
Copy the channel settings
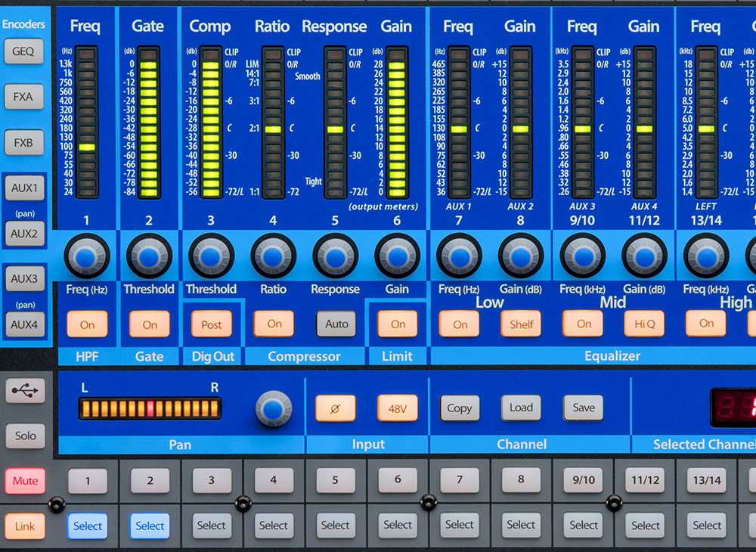pyautogui.click(x=460, y=408)
